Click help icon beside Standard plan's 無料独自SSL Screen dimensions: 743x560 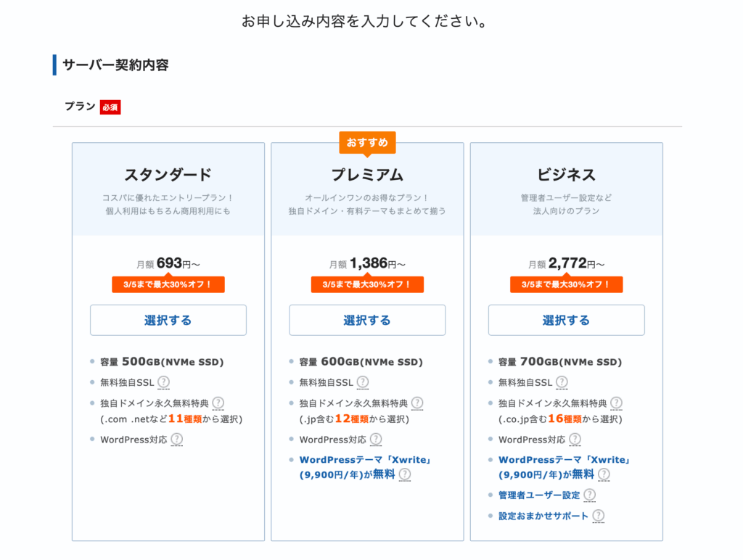pyautogui.click(x=164, y=382)
